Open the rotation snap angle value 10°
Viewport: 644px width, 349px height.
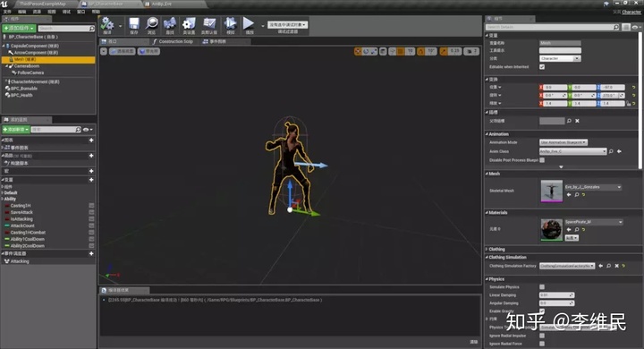(431, 51)
